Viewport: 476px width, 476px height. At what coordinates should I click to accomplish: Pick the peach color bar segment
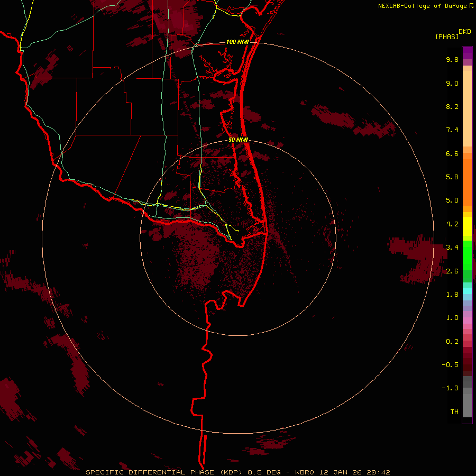pyautogui.click(x=467, y=108)
